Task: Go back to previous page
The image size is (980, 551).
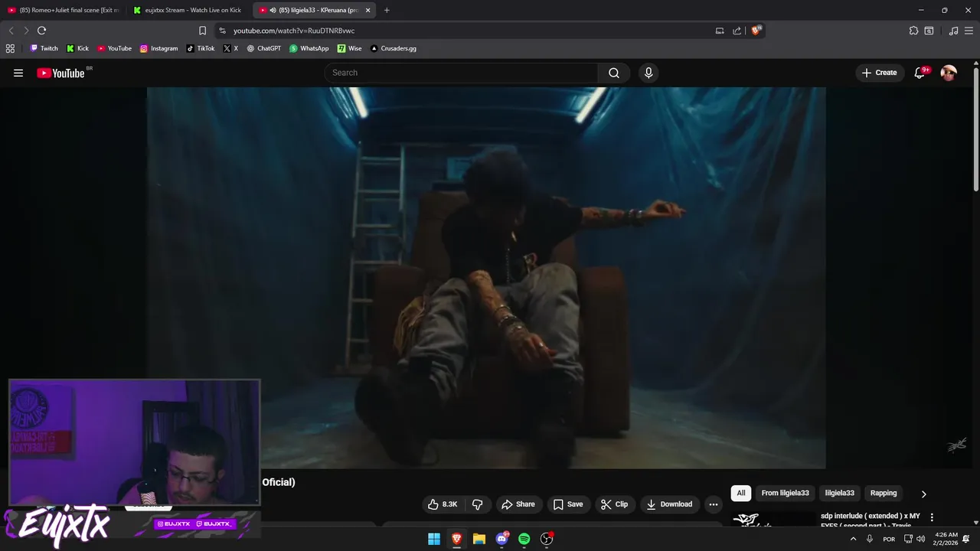Action: [11, 31]
